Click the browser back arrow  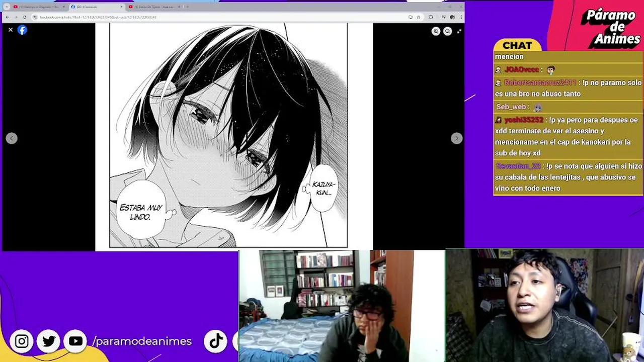coord(7,17)
